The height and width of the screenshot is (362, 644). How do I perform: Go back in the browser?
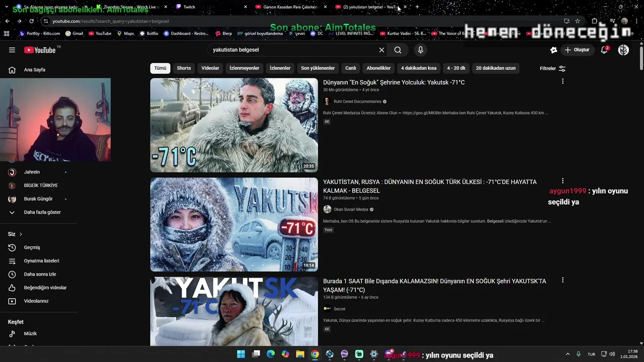pyautogui.click(x=7, y=21)
